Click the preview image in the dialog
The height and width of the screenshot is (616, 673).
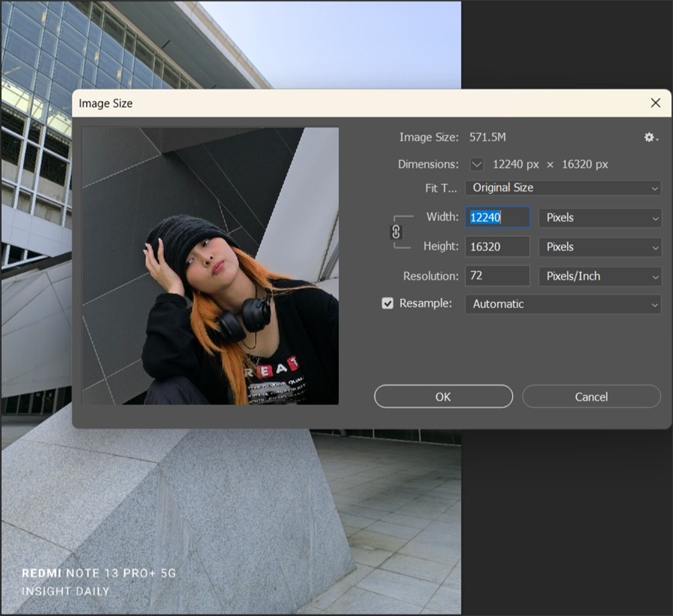[x=210, y=266]
